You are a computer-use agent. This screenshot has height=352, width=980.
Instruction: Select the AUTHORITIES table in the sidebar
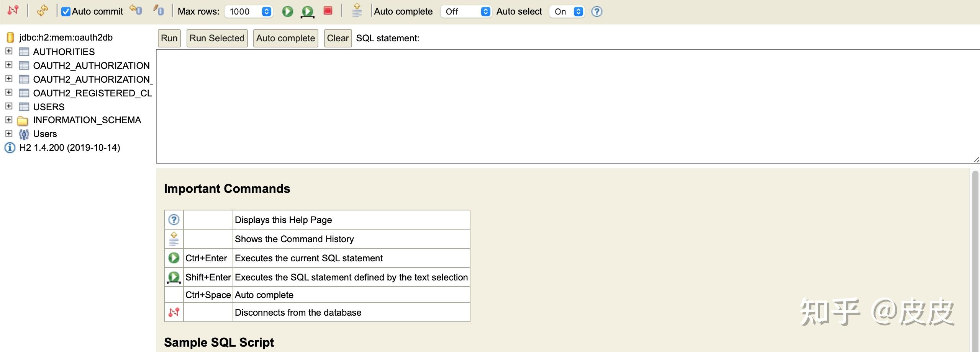(64, 52)
